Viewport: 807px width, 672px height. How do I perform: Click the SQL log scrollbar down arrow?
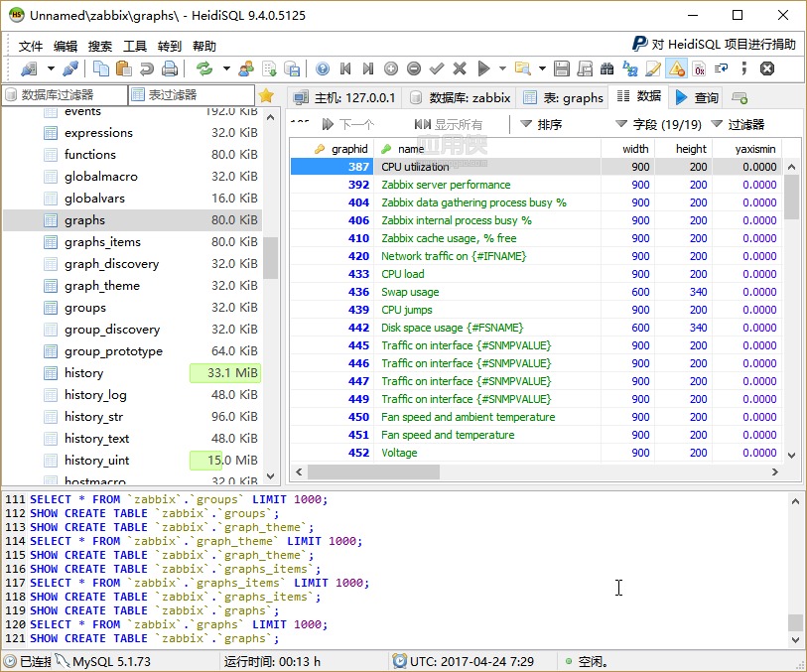click(795, 640)
